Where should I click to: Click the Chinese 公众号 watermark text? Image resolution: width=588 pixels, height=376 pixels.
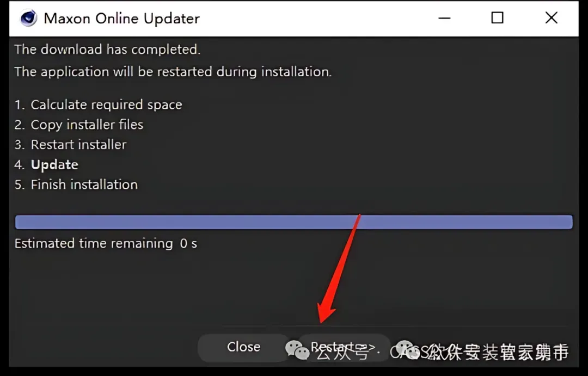click(x=342, y=353)
